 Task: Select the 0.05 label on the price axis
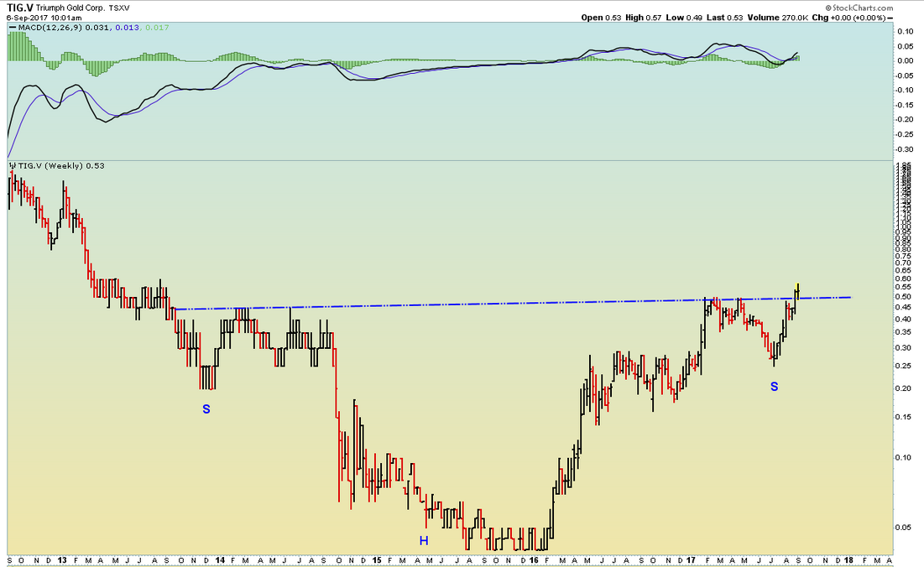tap(903, 527)
